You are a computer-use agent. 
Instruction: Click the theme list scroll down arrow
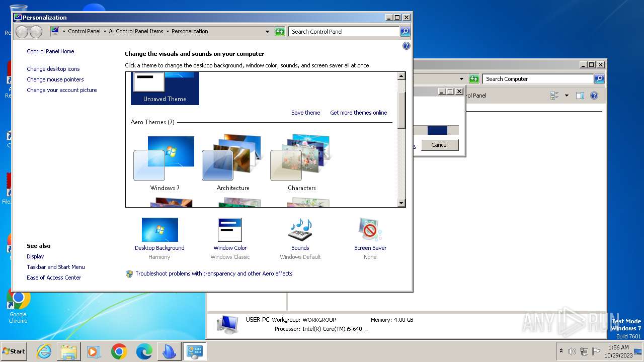tap(401, 203)
